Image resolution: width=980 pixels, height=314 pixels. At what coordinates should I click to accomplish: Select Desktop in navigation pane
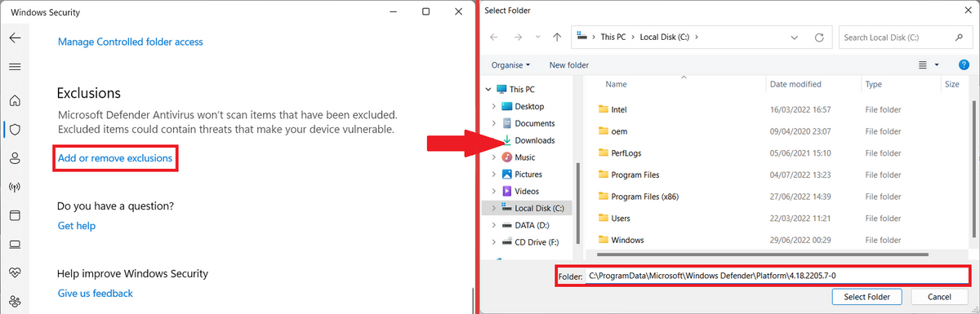(529, 107)
